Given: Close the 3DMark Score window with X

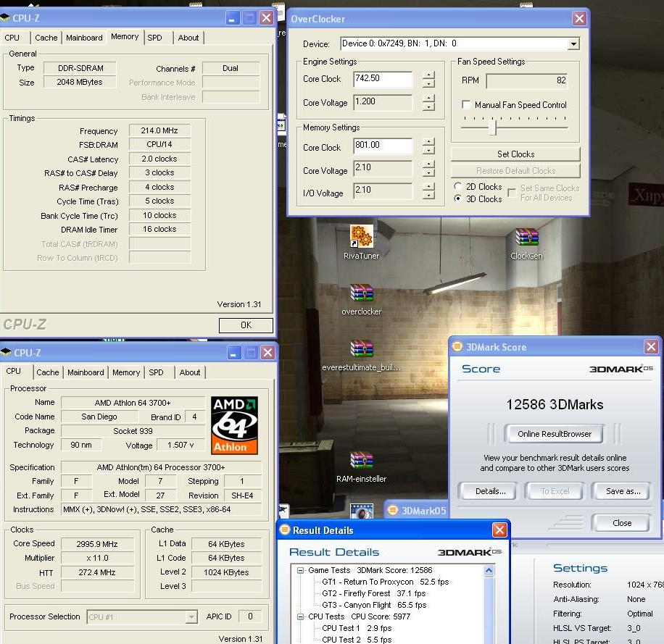Looking at the screenshot, I should click(651, 347).
